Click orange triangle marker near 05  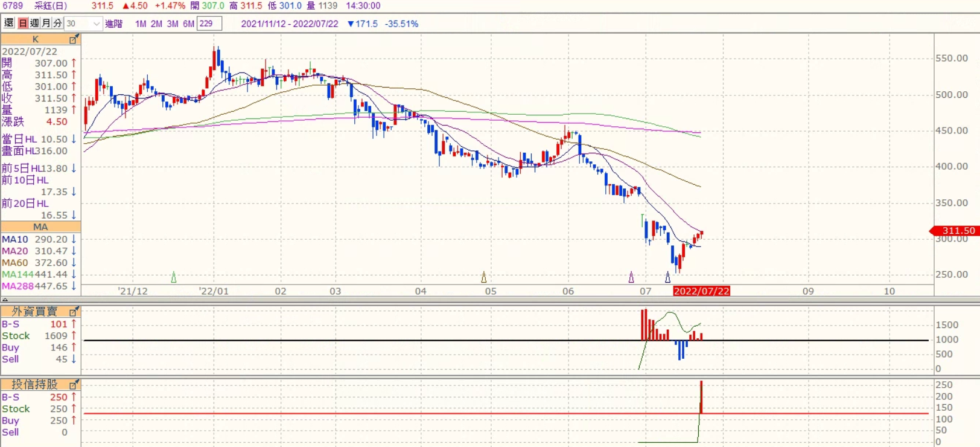click(483, 277)
